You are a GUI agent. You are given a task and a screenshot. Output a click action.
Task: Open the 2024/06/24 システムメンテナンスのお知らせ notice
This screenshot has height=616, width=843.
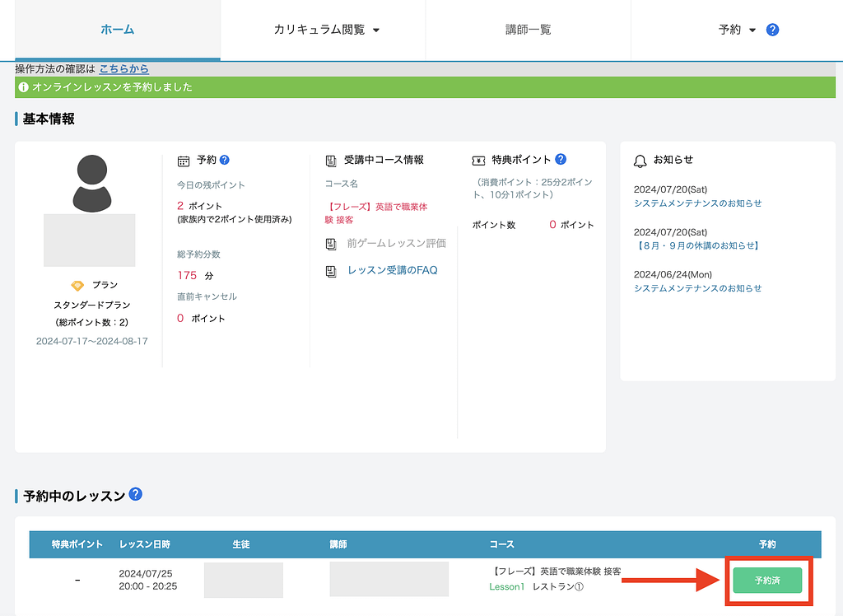point(697,288)
